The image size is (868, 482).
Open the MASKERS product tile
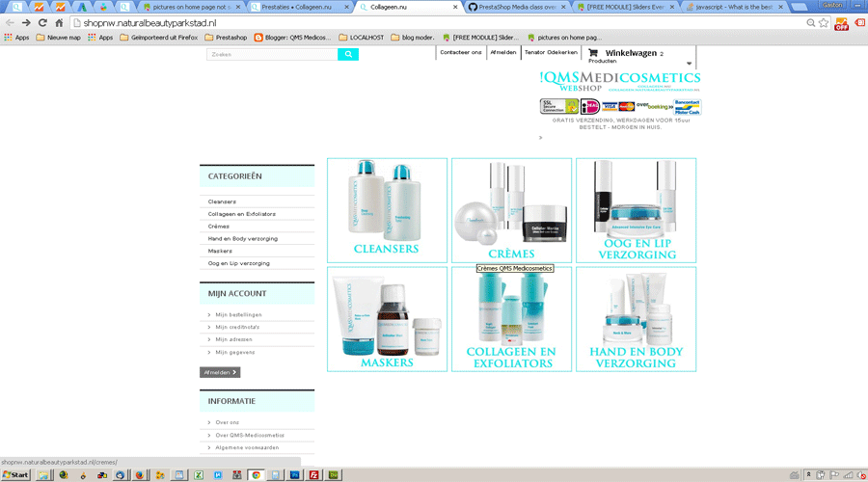point(387,319)
